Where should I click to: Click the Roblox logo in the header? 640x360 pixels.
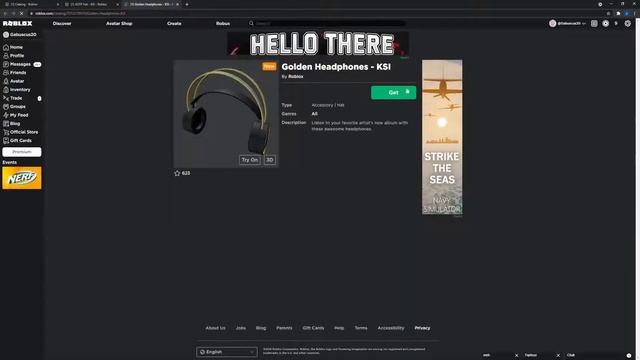tap(18, 24)
